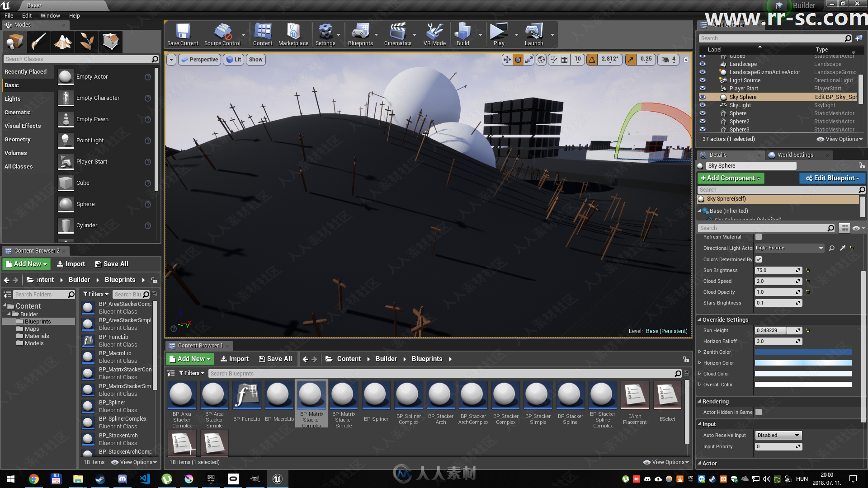Screen dimensions: 868x488
Task: Select the Paint mode brush icon
Action: (x=38, y=42)
